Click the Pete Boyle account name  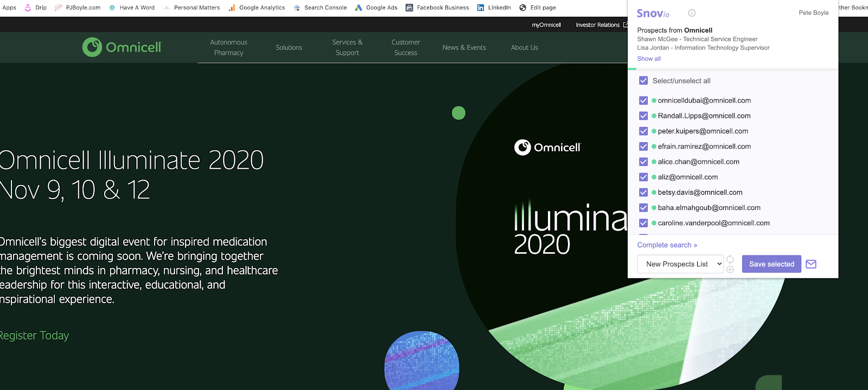point(813,12)
